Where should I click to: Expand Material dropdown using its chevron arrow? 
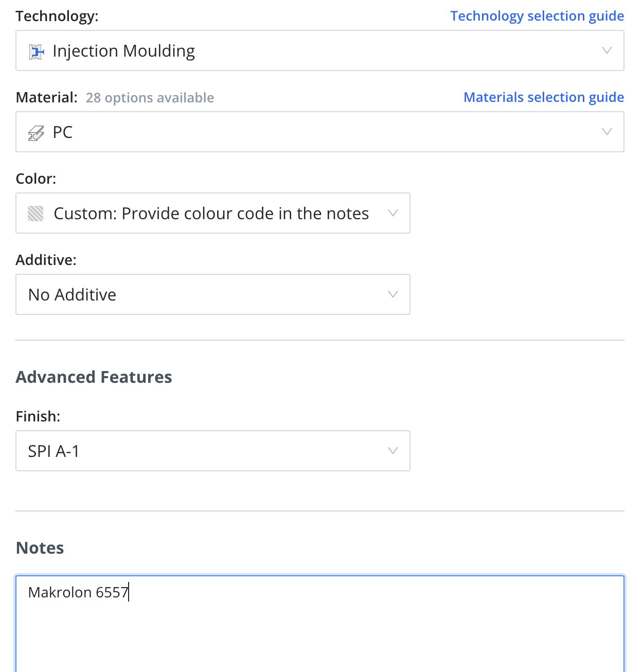pyautogui.click(x=607, y=132)
